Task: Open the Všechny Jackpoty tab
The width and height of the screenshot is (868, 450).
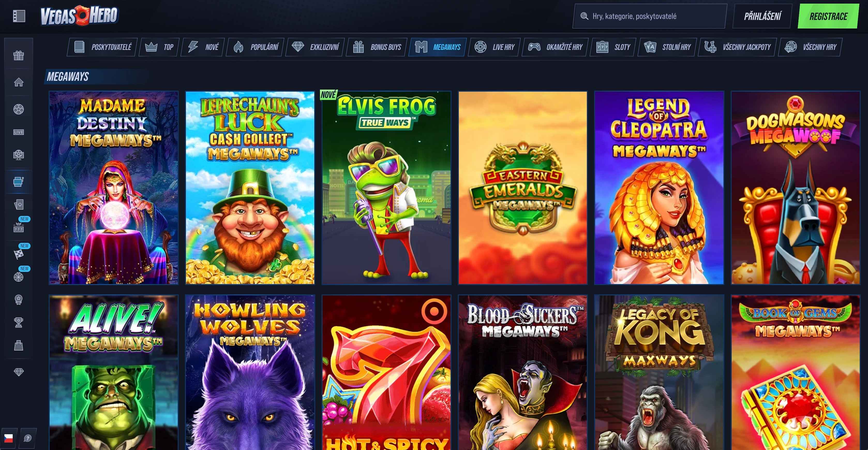Action: coord(737,47)
